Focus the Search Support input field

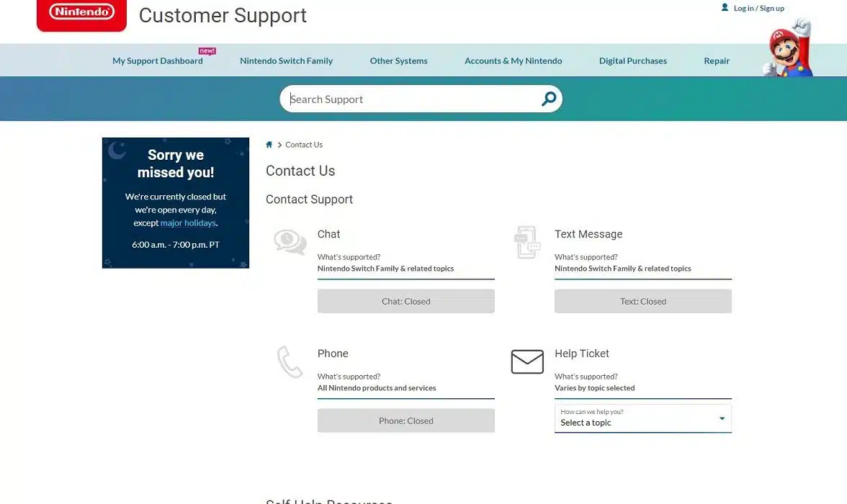pos(411,99)
